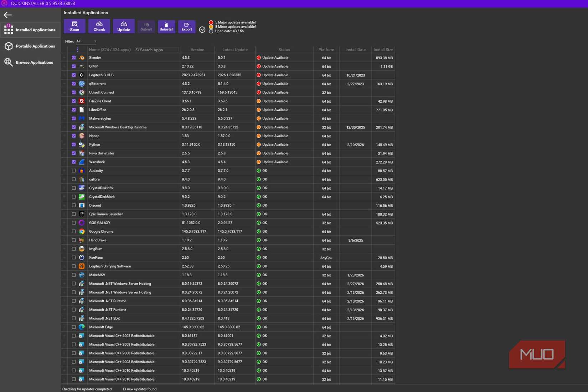Click the Uninstall button
This screenshot has height=392, width=588.
coord(166,27)
